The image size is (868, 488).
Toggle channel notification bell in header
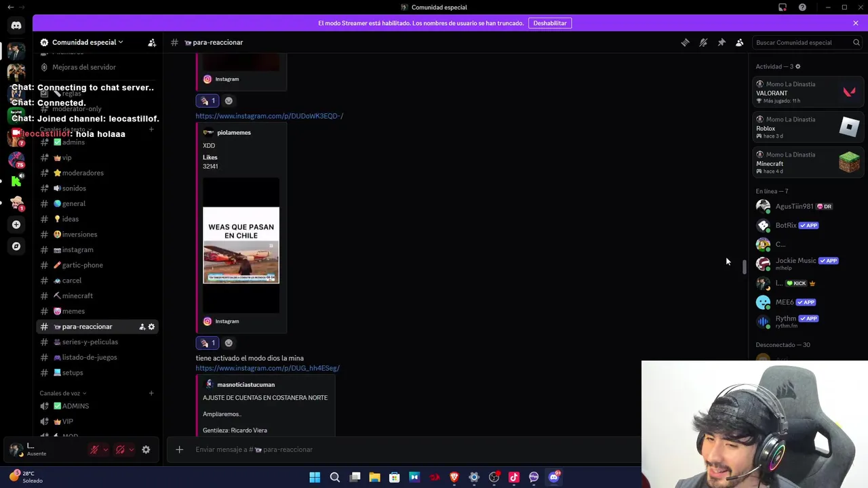coord(703,42)
